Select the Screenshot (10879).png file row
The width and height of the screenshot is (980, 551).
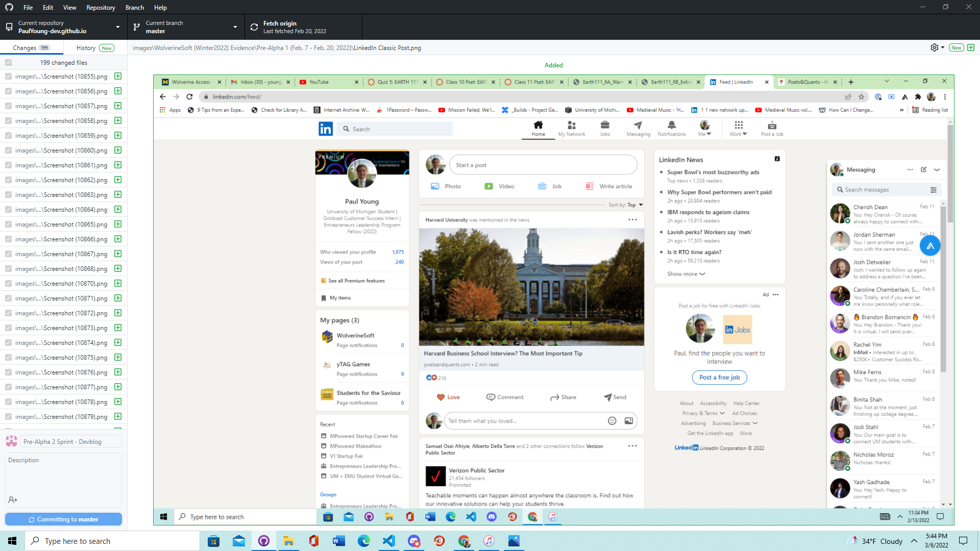[64, 416]
